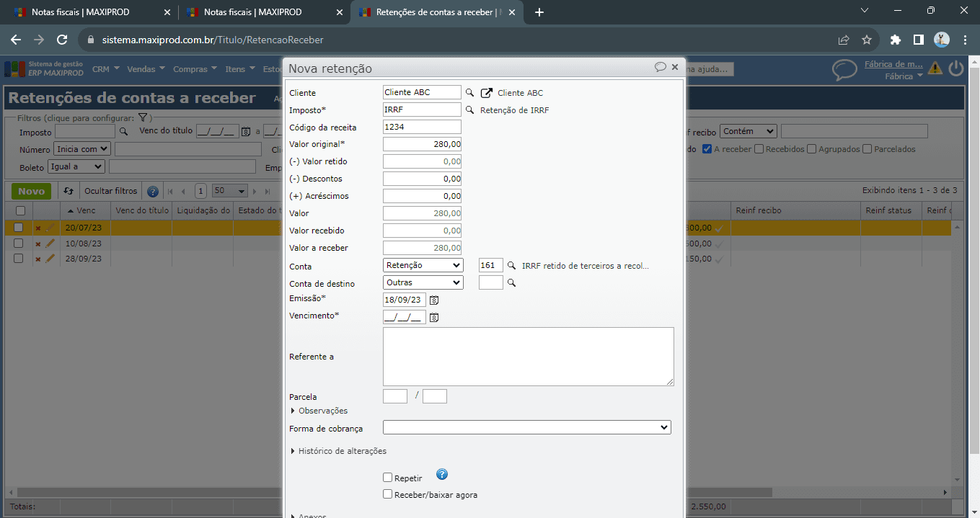This screenshot has height=518, width=980.
Task: Open the Vencimento calendar picker
Action: click(434, 317)
